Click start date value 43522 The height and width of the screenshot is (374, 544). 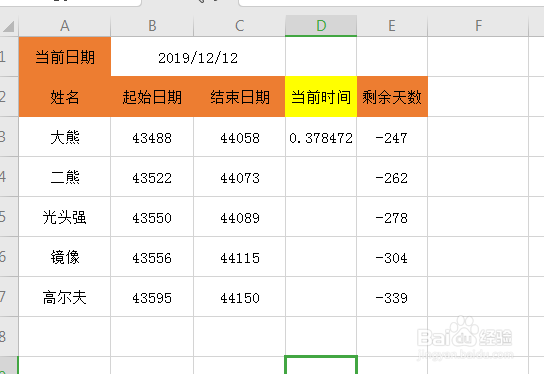pos(152,177)
